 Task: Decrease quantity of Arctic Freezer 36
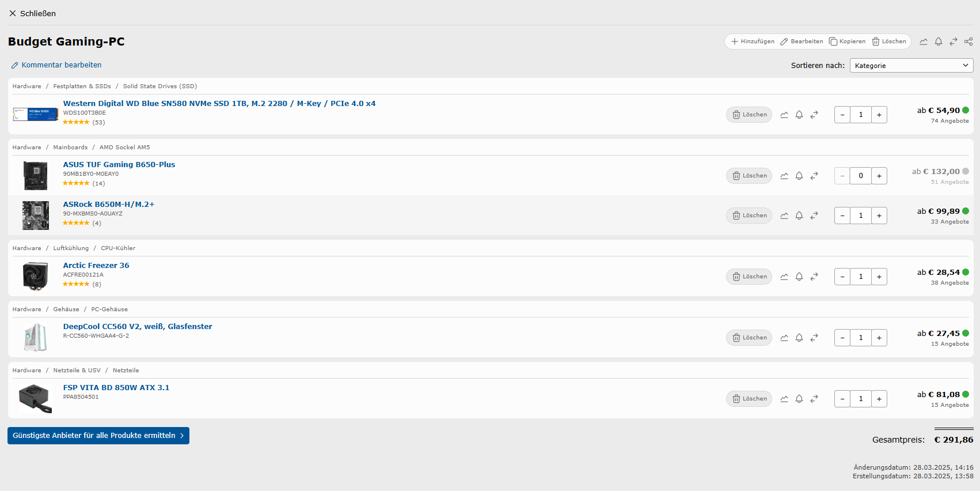click(842, 277)
